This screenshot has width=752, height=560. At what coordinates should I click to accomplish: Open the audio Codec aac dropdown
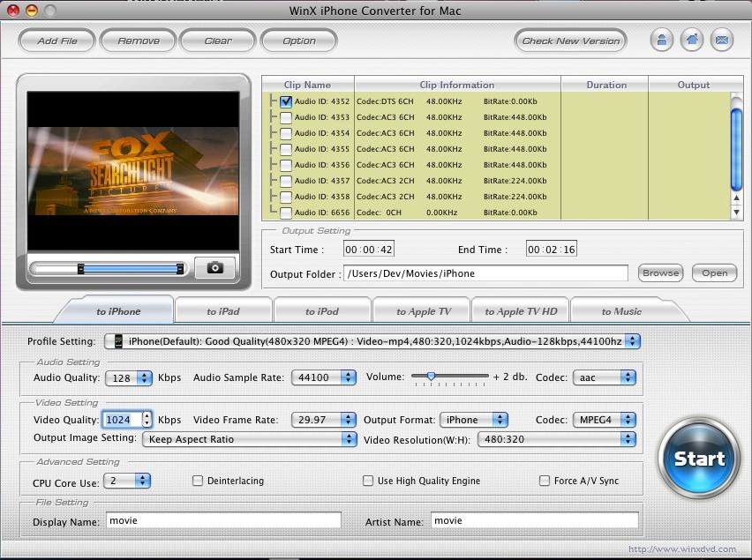605,377
